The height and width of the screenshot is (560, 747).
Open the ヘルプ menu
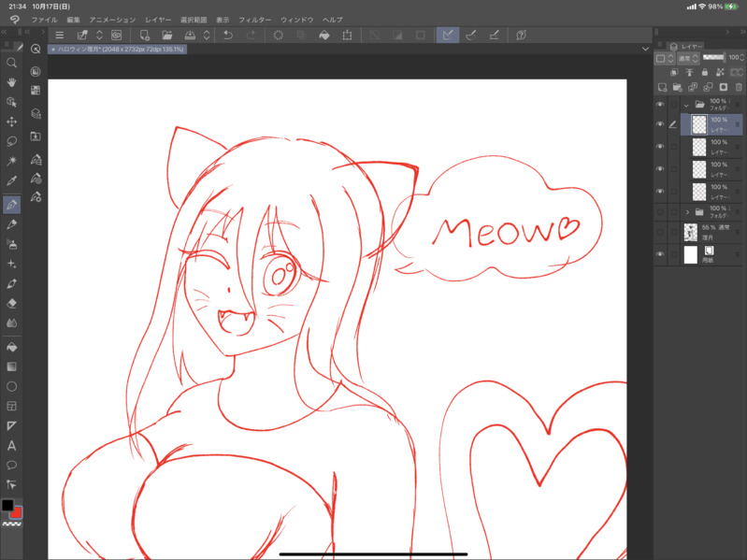333,20
